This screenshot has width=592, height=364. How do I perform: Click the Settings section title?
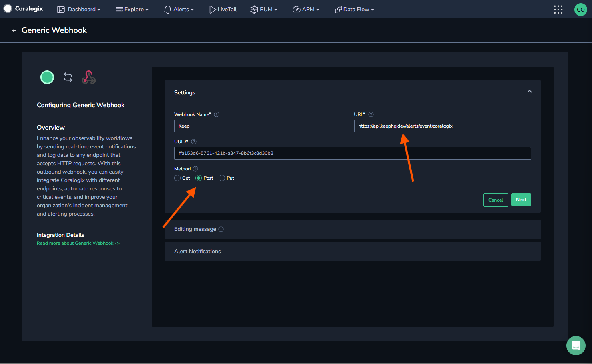coord(185,92)
